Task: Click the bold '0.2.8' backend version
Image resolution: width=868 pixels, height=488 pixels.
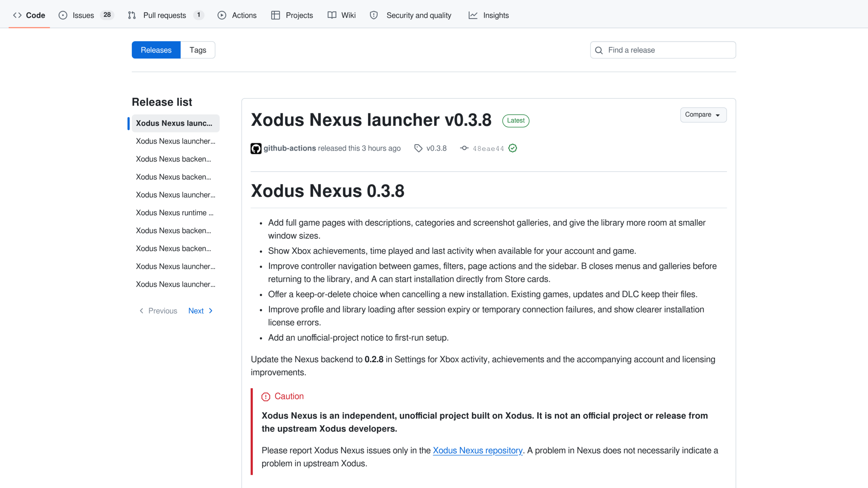Action: click(374, 359)
